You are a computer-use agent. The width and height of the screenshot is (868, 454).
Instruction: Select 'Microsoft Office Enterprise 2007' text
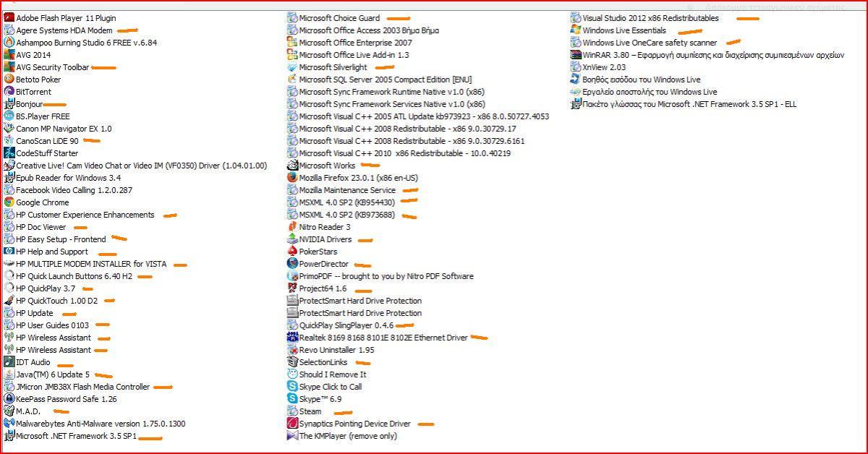point(355,43)
